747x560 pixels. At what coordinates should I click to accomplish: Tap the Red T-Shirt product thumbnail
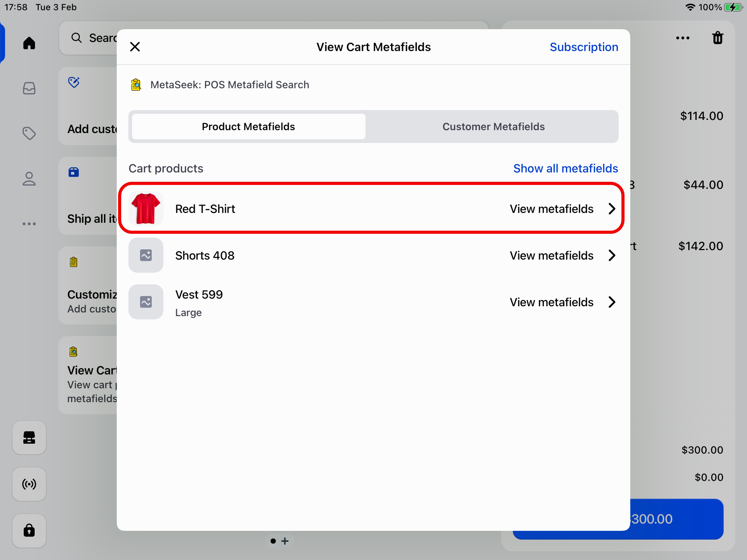click(x=146, y=209)
